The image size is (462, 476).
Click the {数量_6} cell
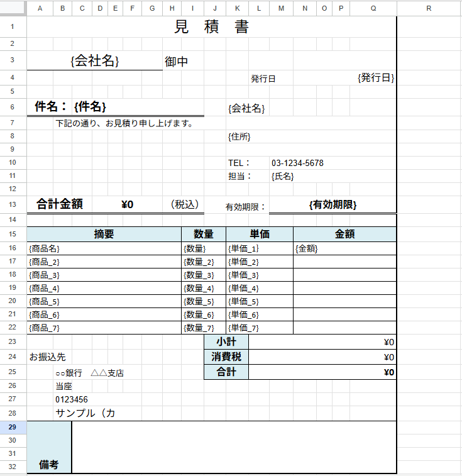(x=204, y=314)
